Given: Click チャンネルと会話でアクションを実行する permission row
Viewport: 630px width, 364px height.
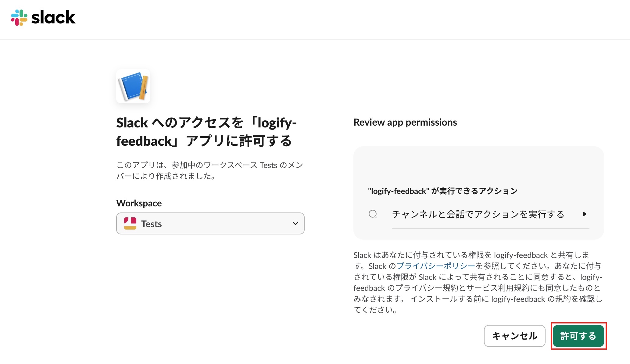Looking at the screenshot, I should [x=478, y=214].
